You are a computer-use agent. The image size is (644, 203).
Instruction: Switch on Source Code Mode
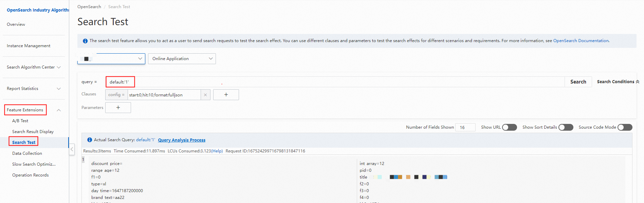pyautogui.click(x=625, y=127)
